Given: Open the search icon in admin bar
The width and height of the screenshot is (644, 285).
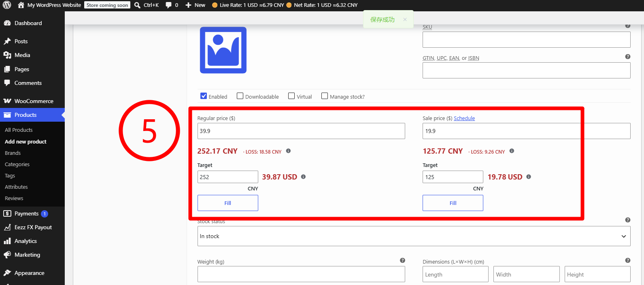Looking at the screenshot, I should click(137, 5).
